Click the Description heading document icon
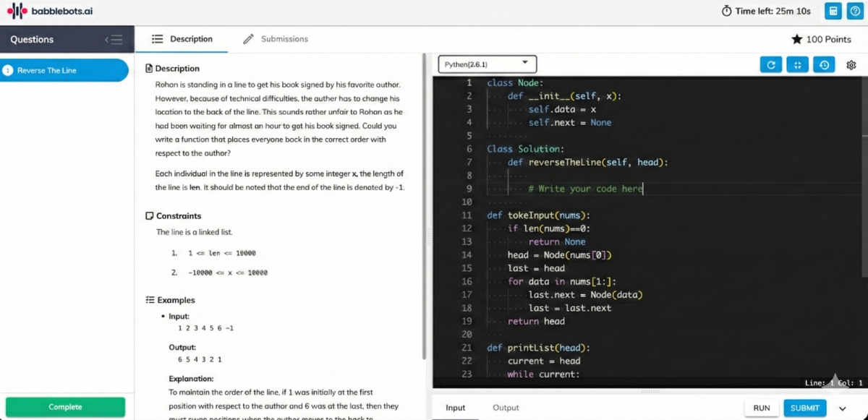Screen dimensions: 868x420 click(150, 69)
